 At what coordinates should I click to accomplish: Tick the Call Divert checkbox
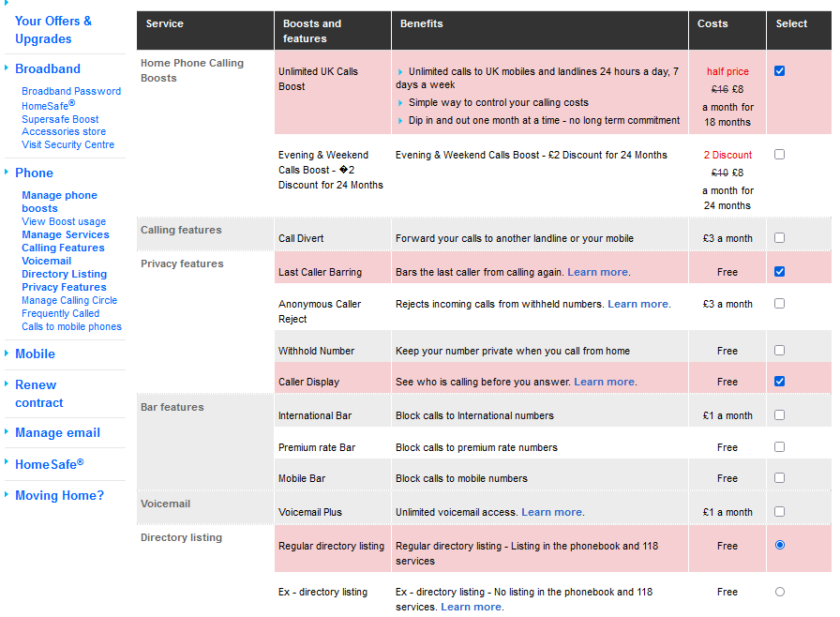780,238
